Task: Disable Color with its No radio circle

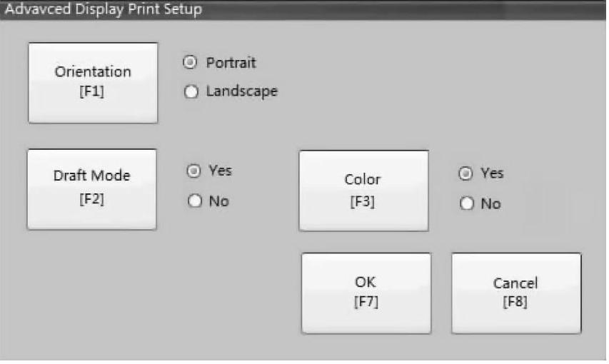Action: point(467,203)
